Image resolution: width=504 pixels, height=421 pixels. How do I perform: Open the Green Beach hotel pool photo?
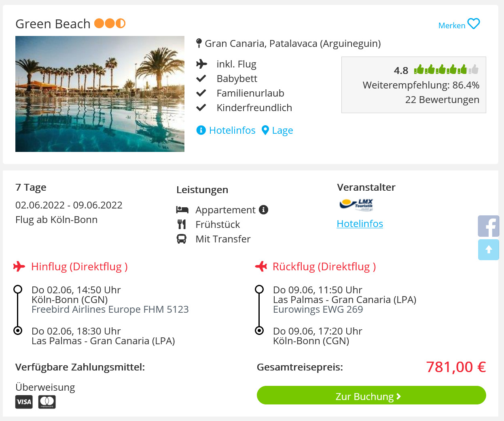pyautogui.click(x=100, y=94)
